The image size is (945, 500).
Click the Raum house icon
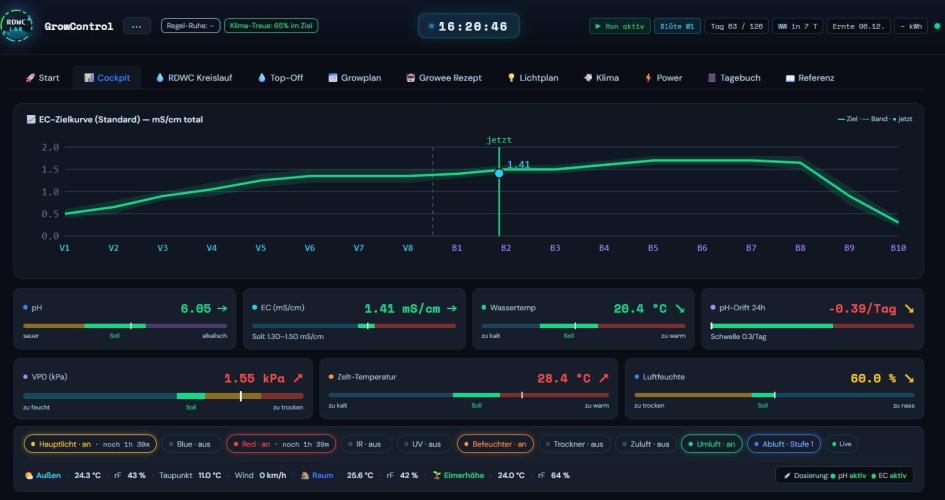305,475
